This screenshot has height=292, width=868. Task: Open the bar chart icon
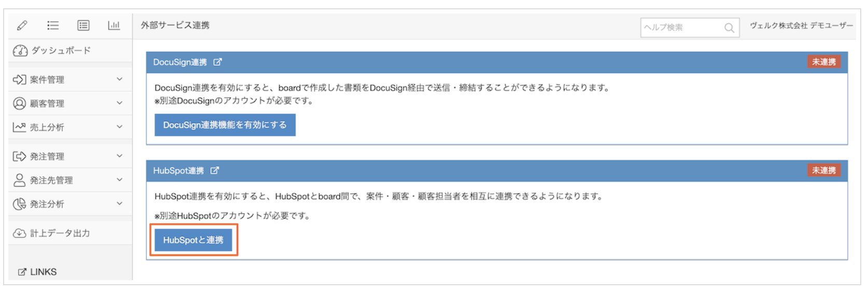pos(114,25)
